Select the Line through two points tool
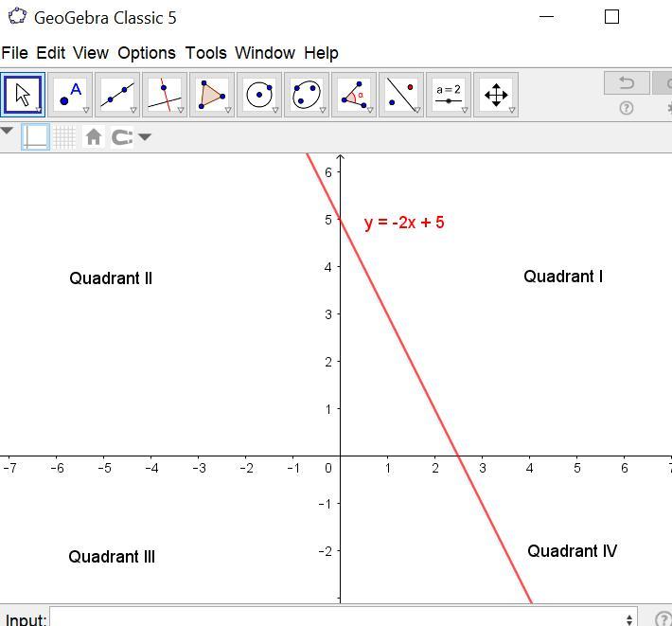The width and height of the screenshot is (672, 626). tap(117, 95)
